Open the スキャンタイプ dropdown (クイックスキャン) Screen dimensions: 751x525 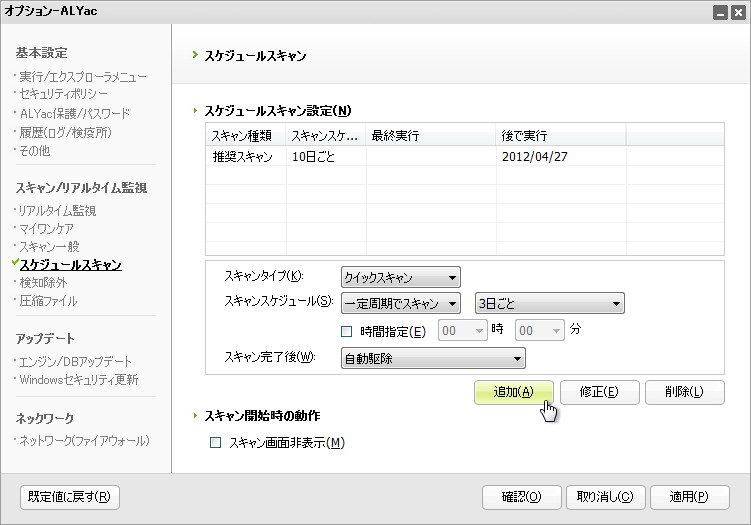point(400,277)
